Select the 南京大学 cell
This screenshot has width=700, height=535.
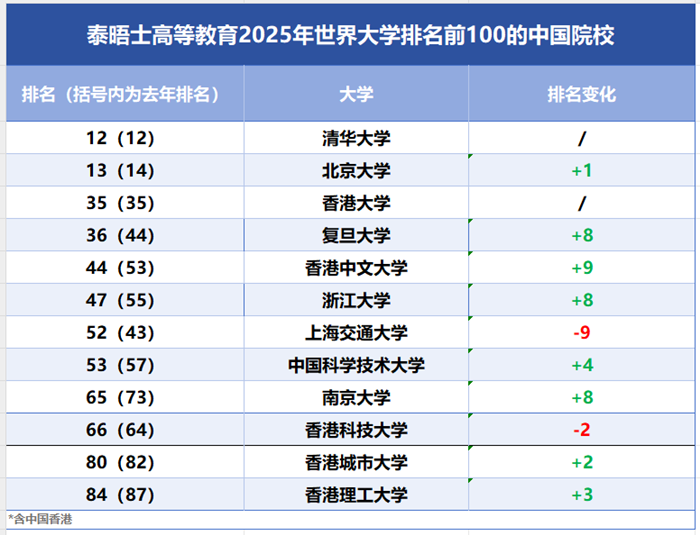[x=356, y=397]
